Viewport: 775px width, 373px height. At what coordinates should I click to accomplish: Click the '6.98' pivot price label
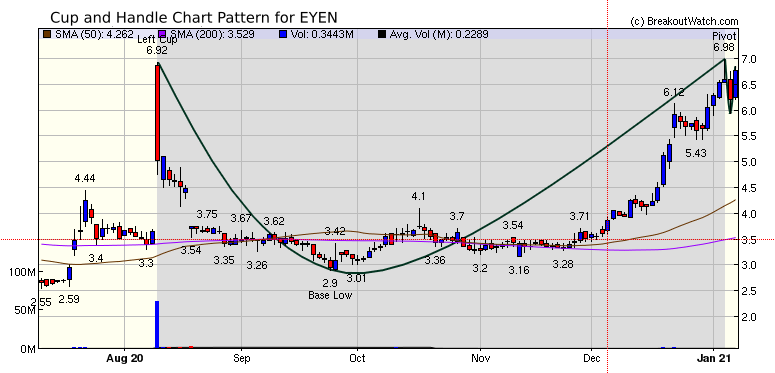[724, 47]
